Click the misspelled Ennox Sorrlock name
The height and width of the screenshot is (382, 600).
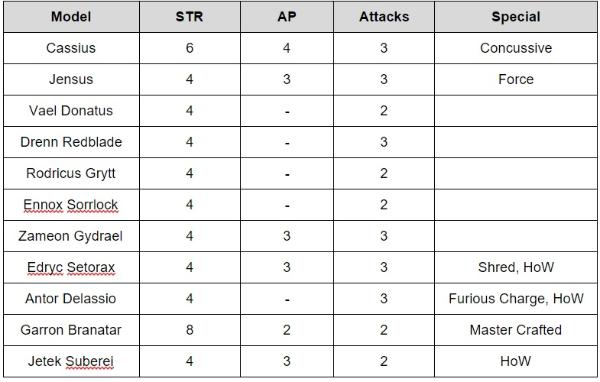pyautogui.click(x=71, y=205)
